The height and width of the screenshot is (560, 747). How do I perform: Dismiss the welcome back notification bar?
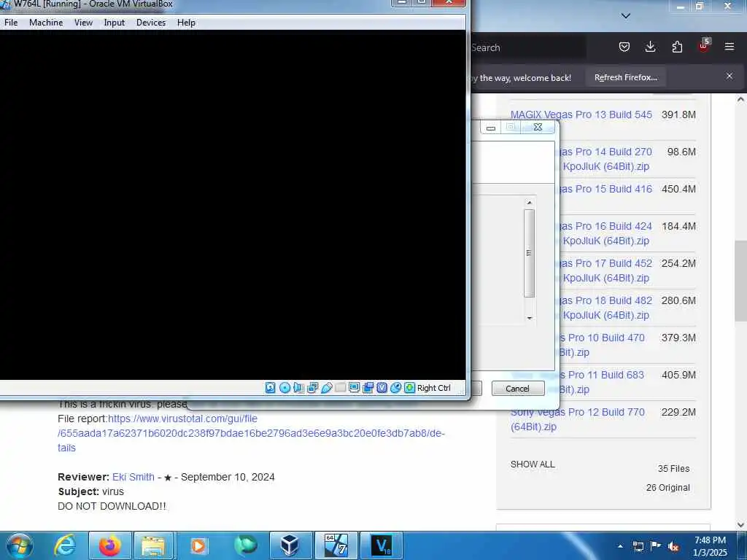[x=729, y=76]
